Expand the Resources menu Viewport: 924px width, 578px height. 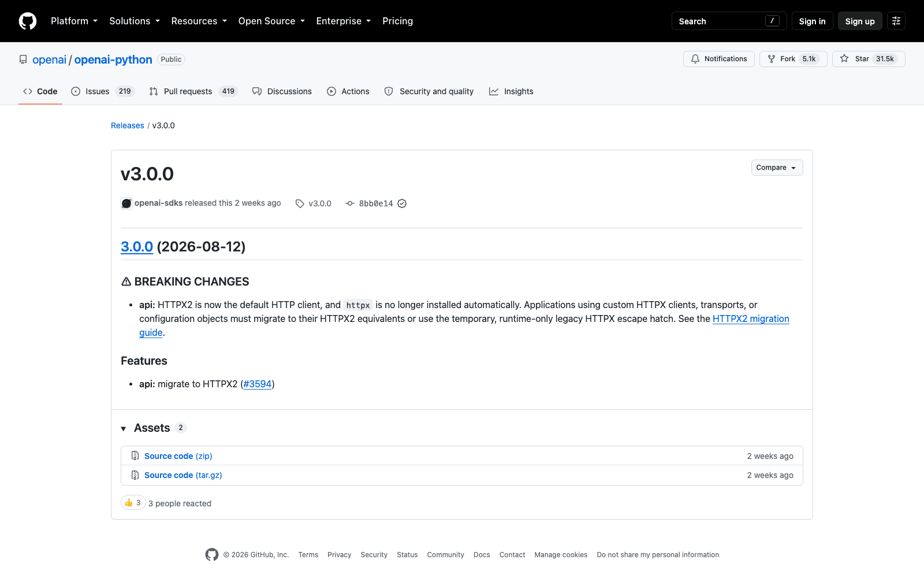click(199, 21)
